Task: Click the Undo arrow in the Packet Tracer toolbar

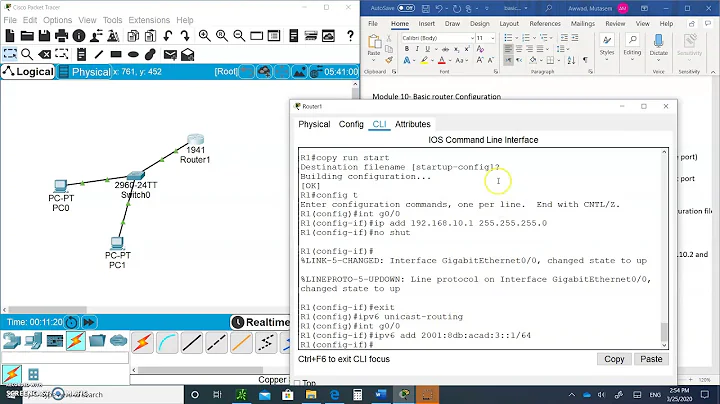Action: (x=168, y=36)
